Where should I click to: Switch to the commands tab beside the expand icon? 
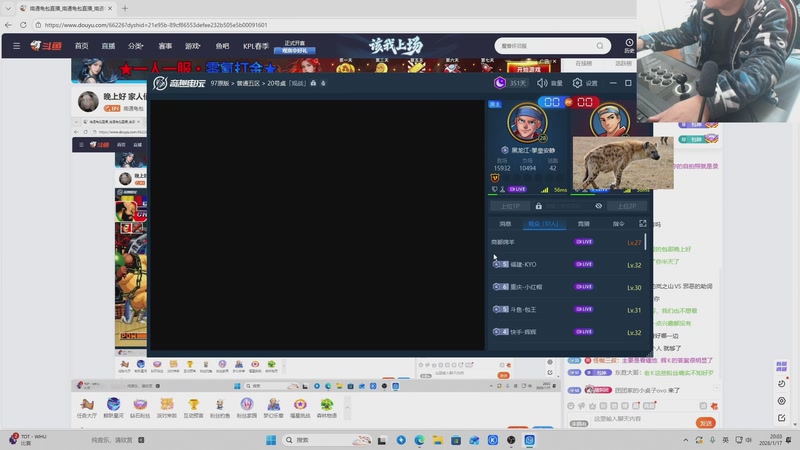coord(618,223)
